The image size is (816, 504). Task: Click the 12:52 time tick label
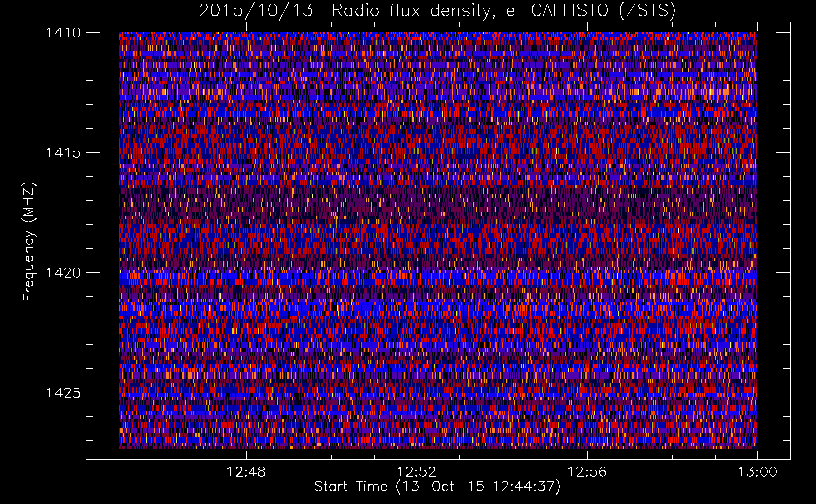click(417, 472)
